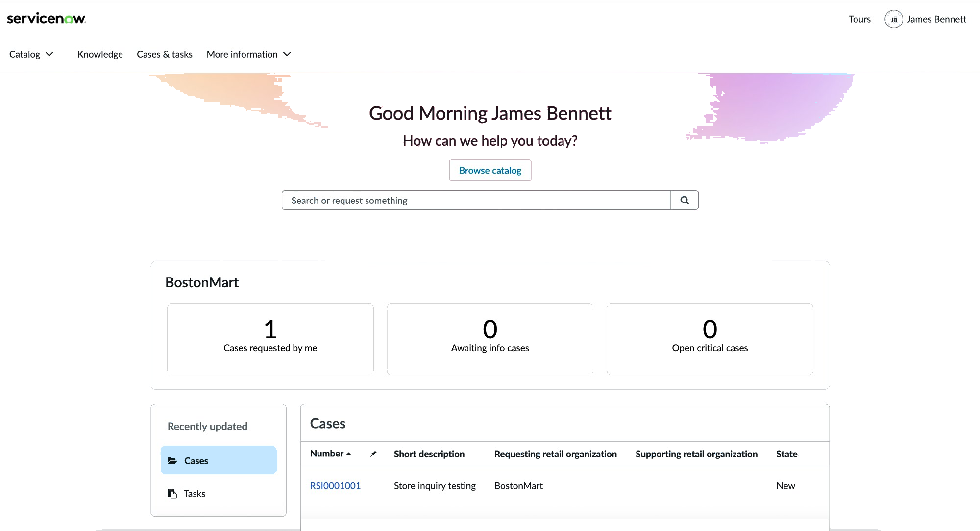Sort by Requesting retail organization column

[x=556, y=454]
